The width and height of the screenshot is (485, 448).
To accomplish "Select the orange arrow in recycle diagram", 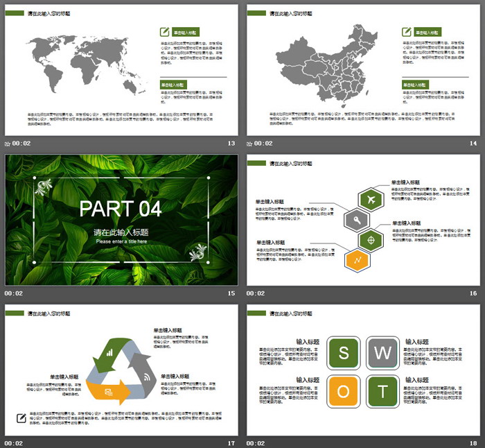I will click(x=112, y=393).
